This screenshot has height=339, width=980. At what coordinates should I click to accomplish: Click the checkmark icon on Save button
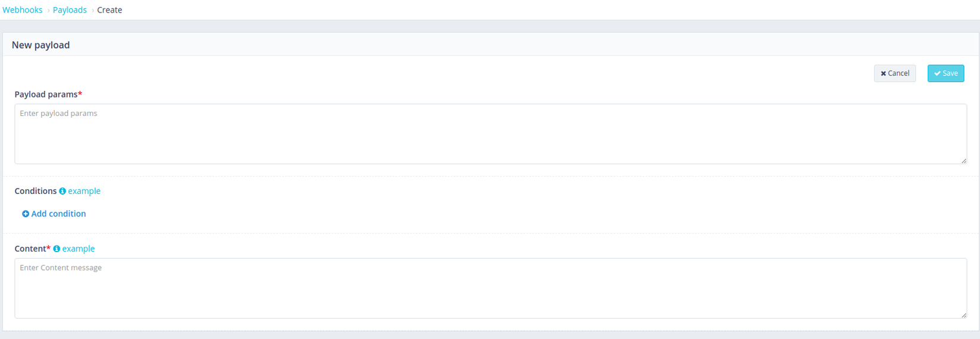point(937,74)
